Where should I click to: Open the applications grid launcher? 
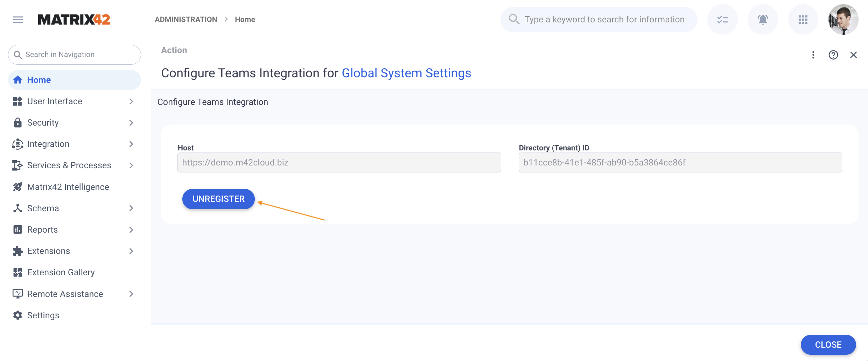803,20
